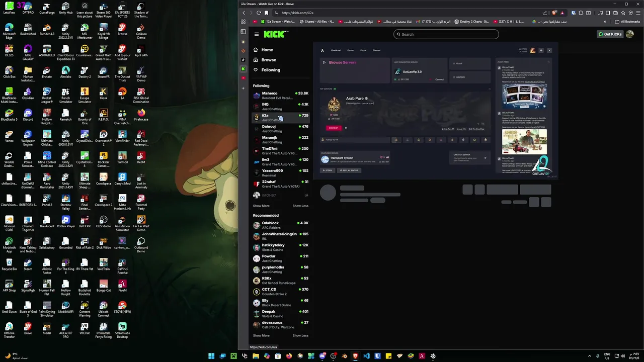Open hstikkytokky recommended channel
The height and width of the screenshot is (362, 644).
click(x=281, y=247)
